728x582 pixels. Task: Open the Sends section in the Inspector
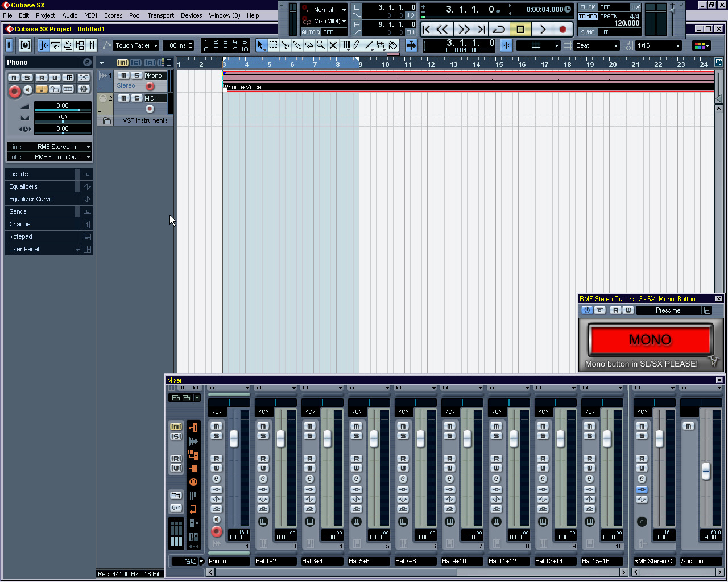click(x=49, y=211)
